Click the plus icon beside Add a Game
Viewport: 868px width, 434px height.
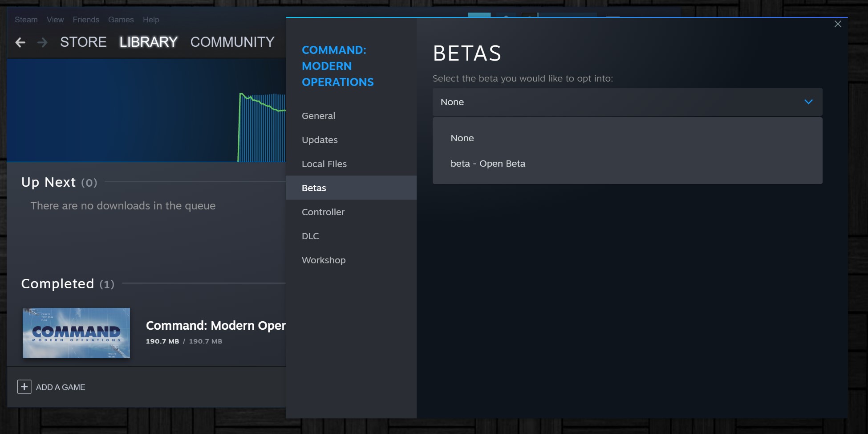click(x=24, y=387)
